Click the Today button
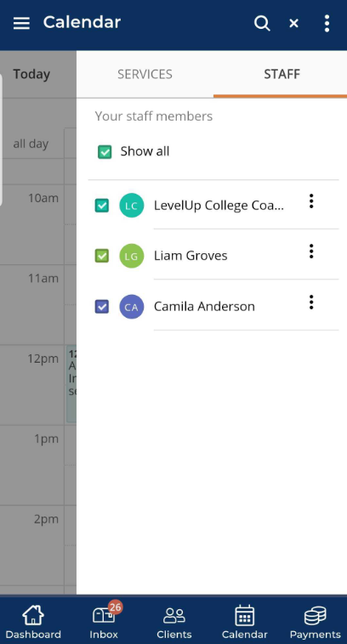 (31, 74)
